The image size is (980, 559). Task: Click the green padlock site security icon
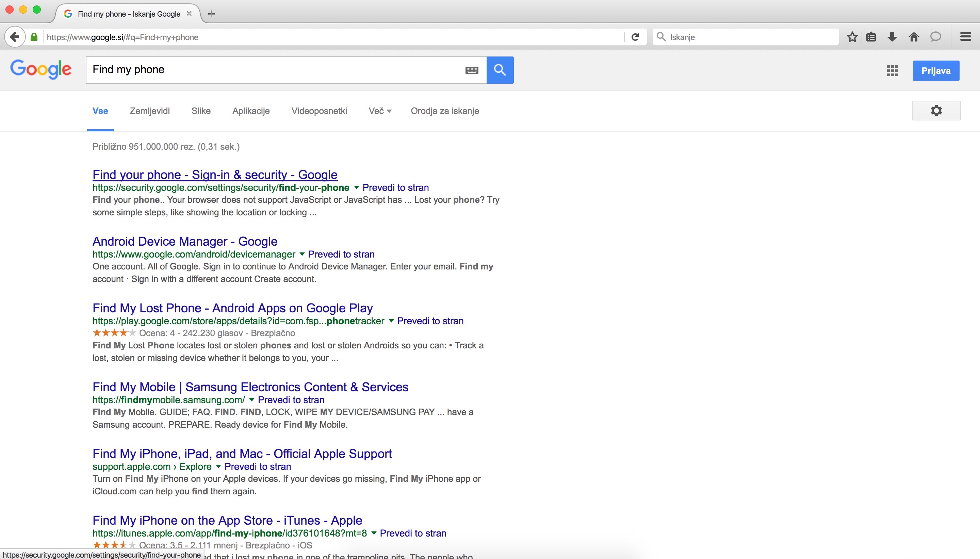(34, 37)
